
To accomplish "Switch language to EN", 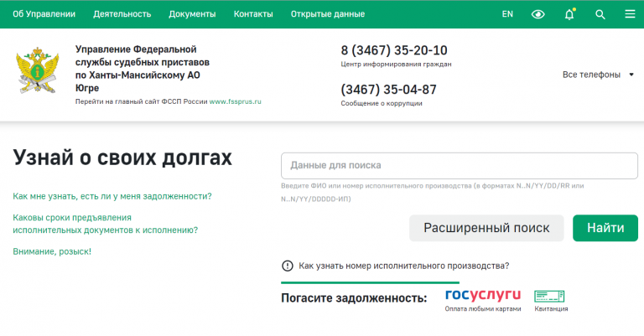I will point(507,14).
